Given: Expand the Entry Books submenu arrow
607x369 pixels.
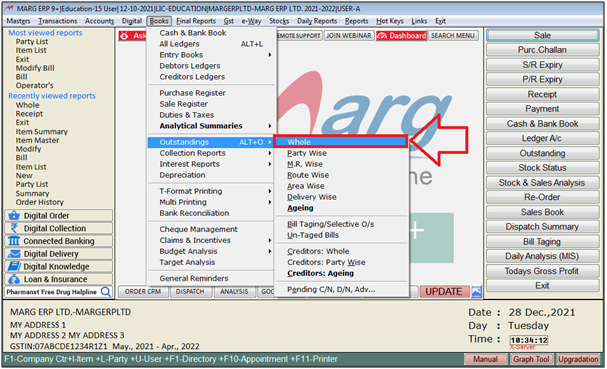Looking at the screenshot, I should (x=270, y=55).
